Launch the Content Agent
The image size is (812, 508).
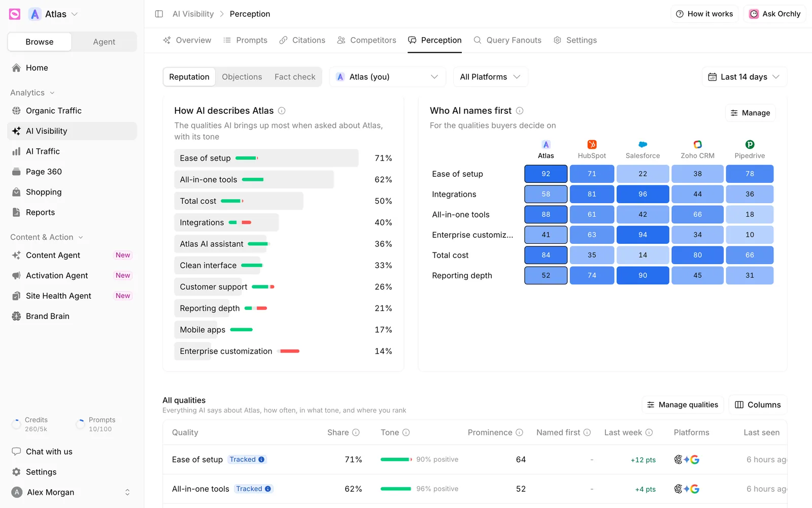coord(72,255)
